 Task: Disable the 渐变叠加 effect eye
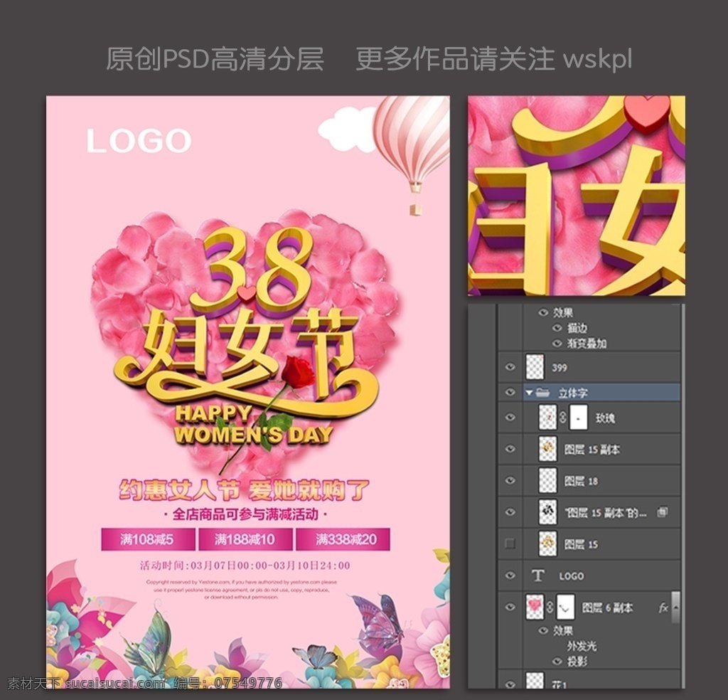557,344
